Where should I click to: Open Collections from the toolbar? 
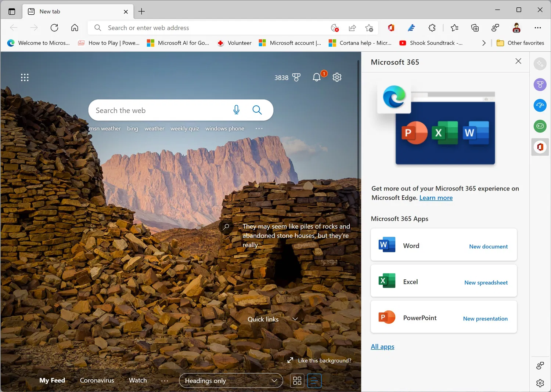pos(475,28)
